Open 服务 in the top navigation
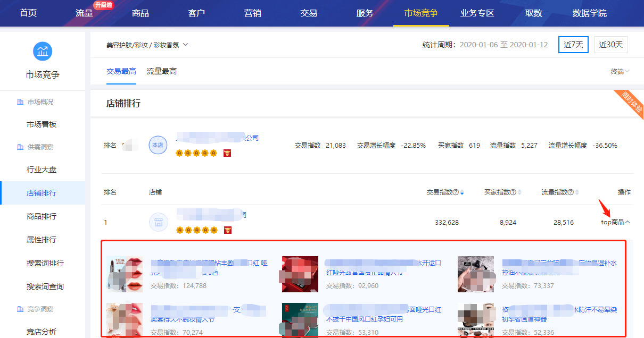 [365, 13]
